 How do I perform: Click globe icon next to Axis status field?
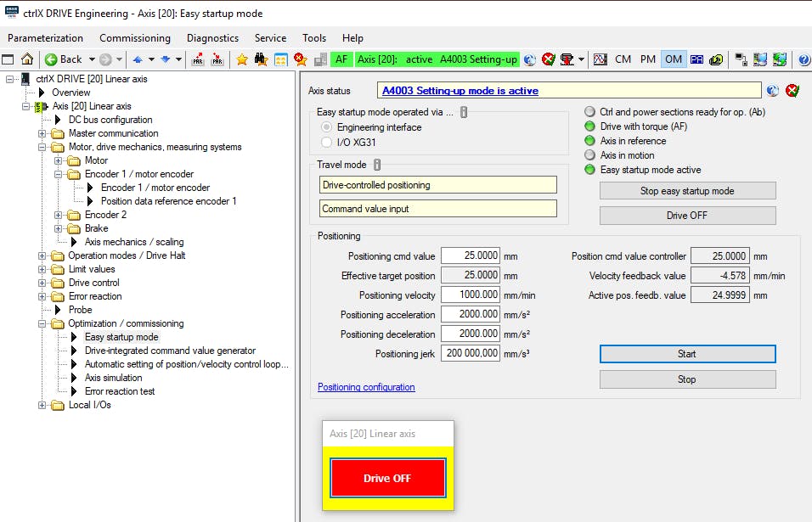tap(773, 91)
